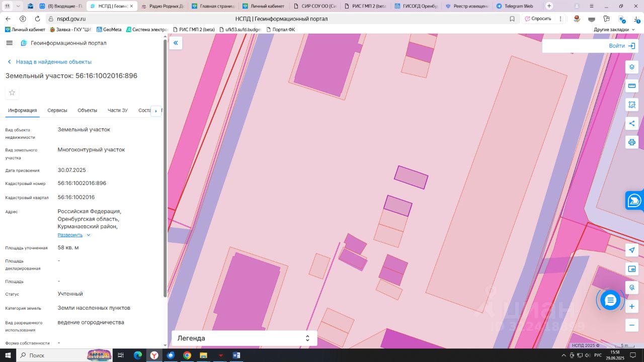
Task: Collapse the left information sidebar
Action: 176,43
